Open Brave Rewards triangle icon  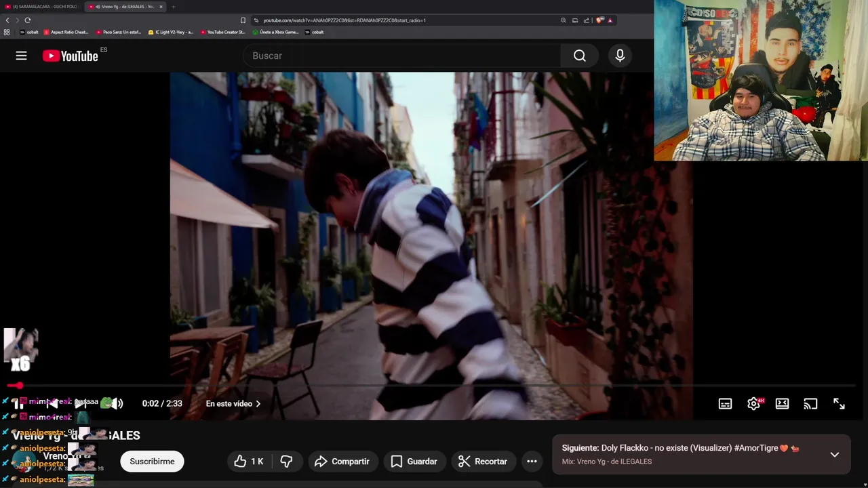pos(610,20)
